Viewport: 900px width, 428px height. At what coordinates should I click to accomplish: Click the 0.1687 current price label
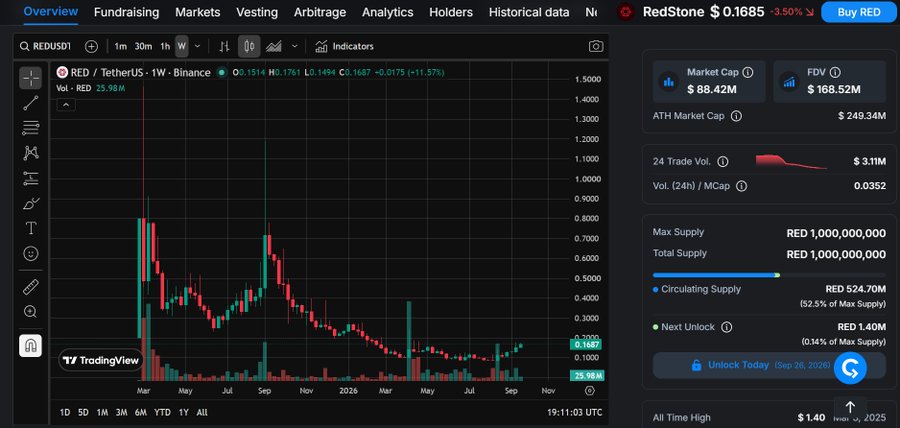[585, 344]
